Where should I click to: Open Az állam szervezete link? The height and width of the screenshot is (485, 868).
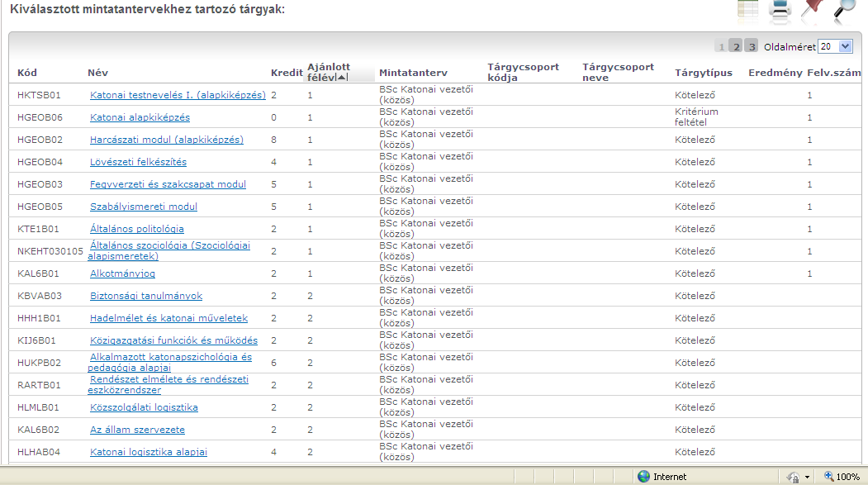point(137,430)
